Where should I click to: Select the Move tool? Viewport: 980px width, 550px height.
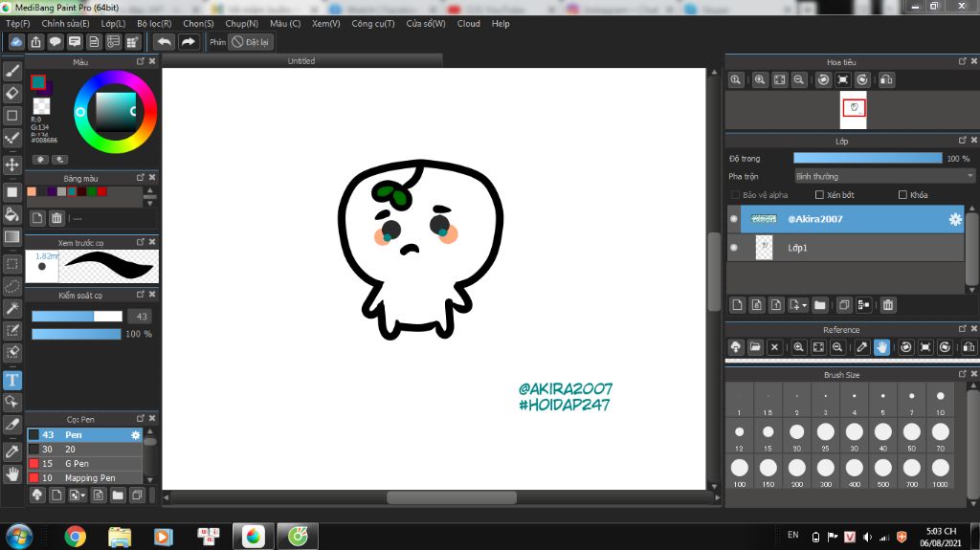click(x=11, y=165)
